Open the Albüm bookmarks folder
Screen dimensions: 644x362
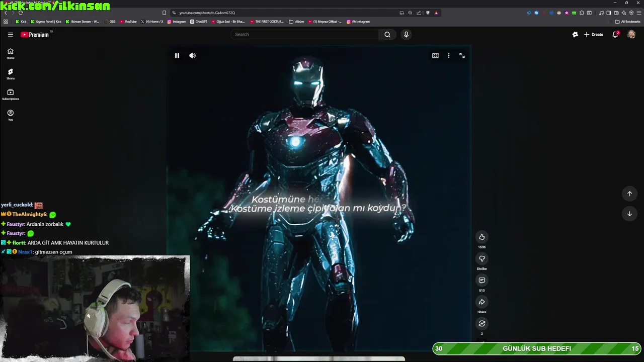[x=297, y=22]
